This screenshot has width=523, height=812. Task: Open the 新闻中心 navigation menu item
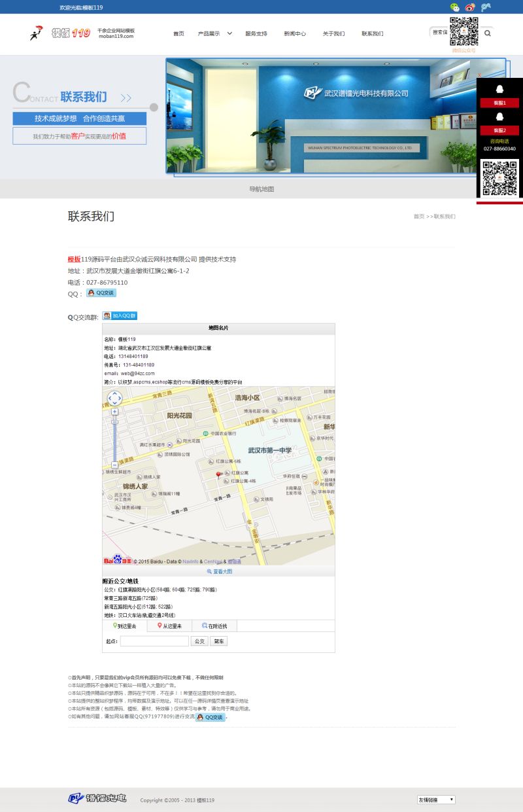coord(295,33)
